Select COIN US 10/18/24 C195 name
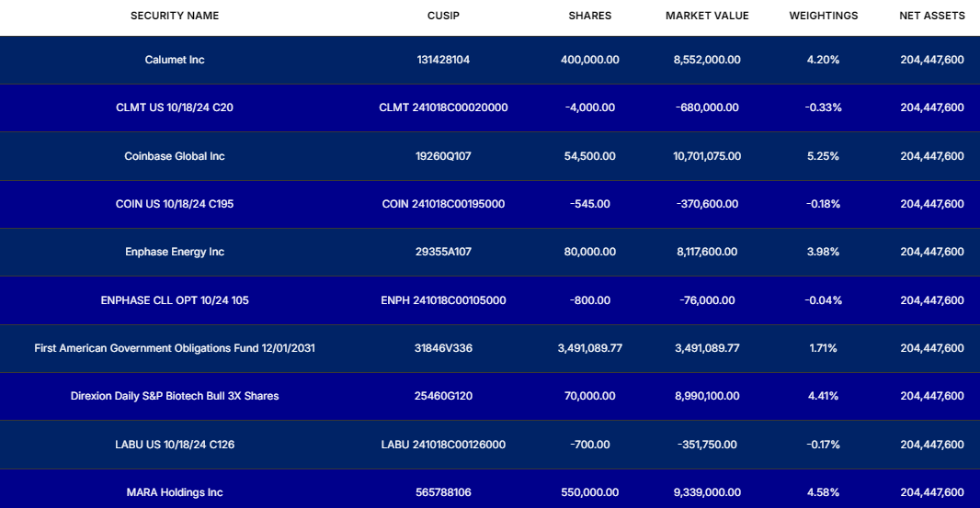This screenshot has width=980, height=508. click(175, 204)
